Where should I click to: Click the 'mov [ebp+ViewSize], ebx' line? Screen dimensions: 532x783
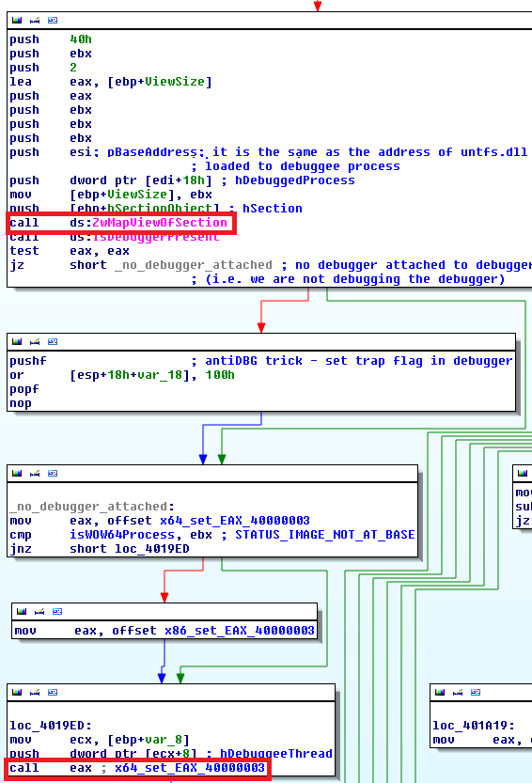tap(111, 195)
